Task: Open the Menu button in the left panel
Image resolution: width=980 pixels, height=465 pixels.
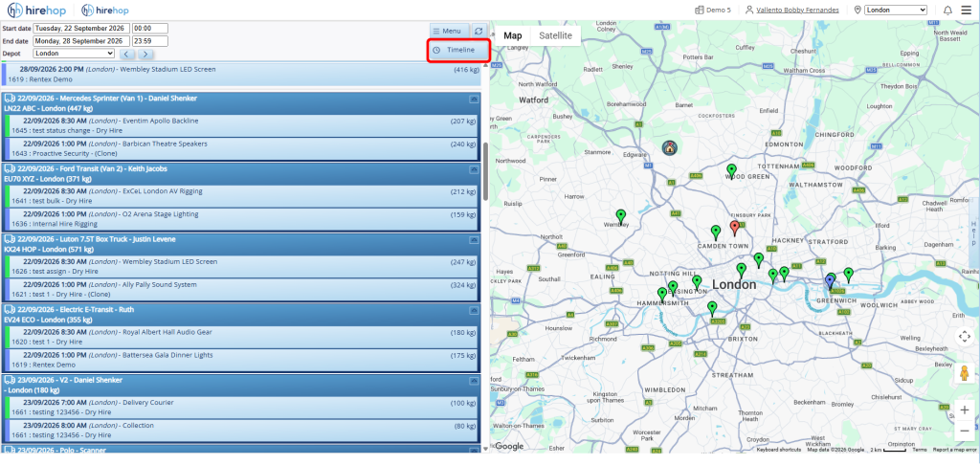Action: click(x=450, y=31)
